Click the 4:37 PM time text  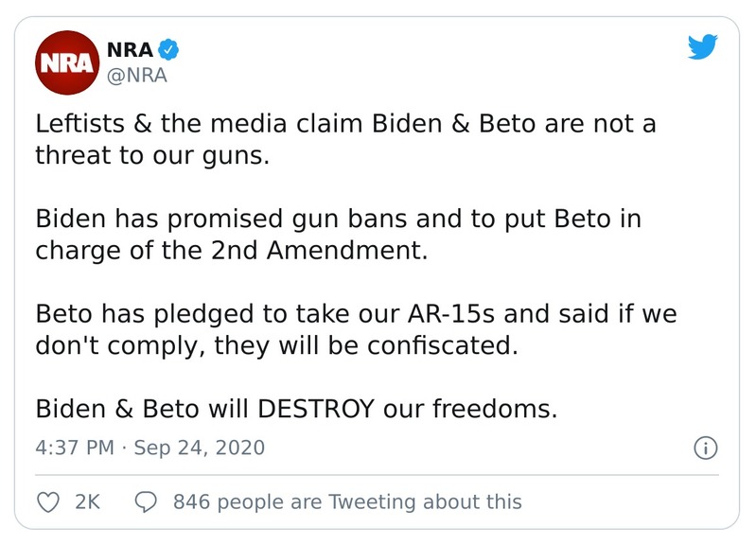(x=77, y=448)
